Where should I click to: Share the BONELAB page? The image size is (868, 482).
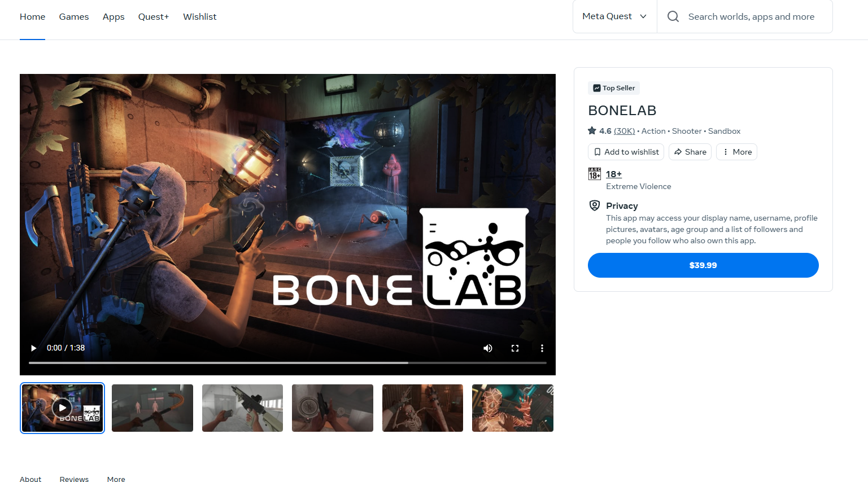point(690,152)
